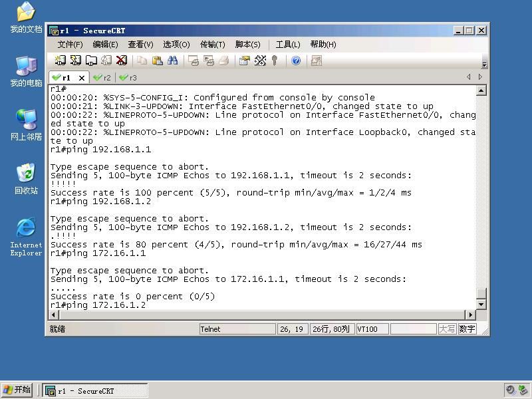This screenshot has width=532, height=399.
Task: Open the 开始 Start button
Action: pyautogui.click(x=17, y=390)
